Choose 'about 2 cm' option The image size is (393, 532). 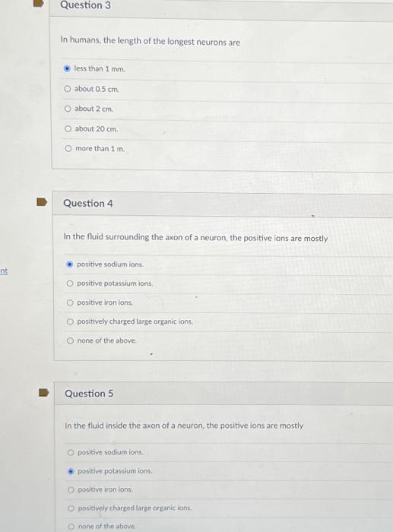click(68, 109)
